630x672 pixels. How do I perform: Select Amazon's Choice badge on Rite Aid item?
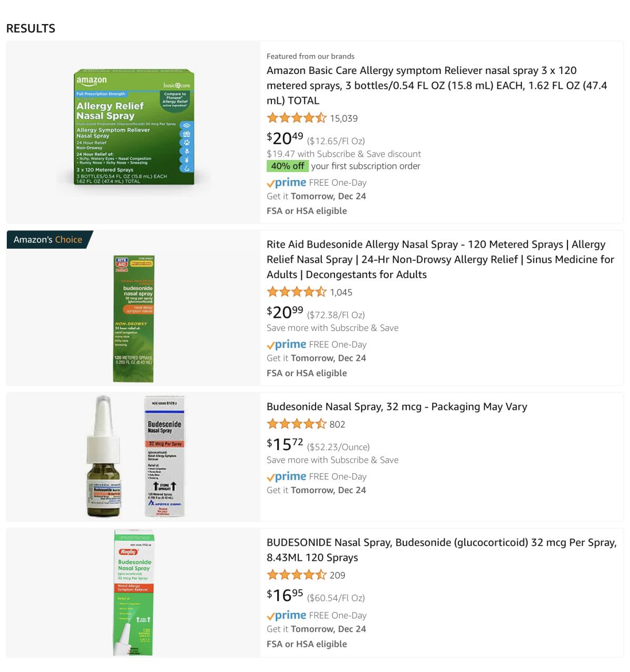pos(48,240)
